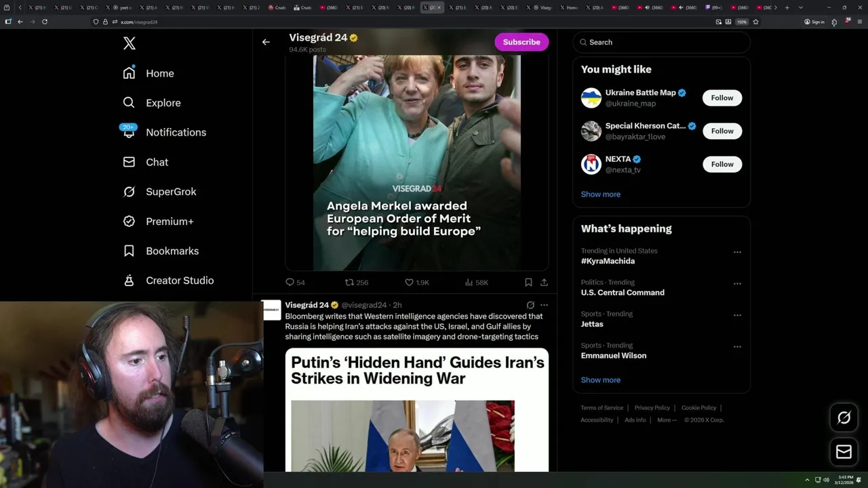Open the system tray volume icon
Screen dimensions: 868x488
coord(826,480)
